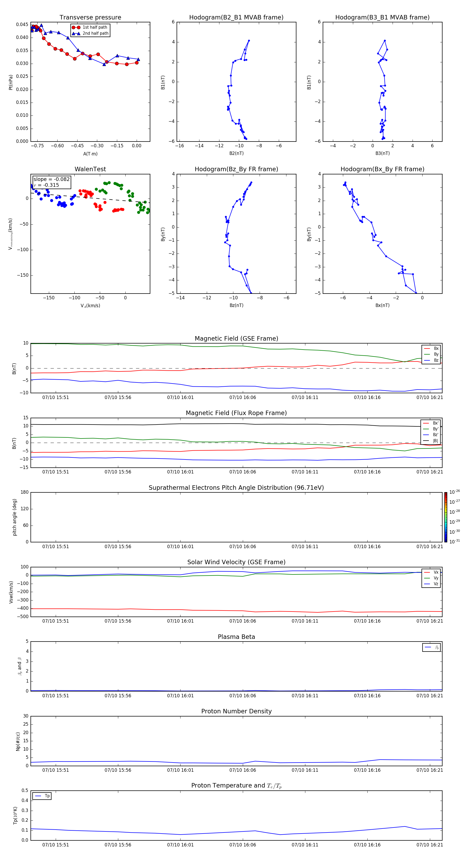Click '07/10 15:51' tick under Proton Temperature plot

[55, 845]
